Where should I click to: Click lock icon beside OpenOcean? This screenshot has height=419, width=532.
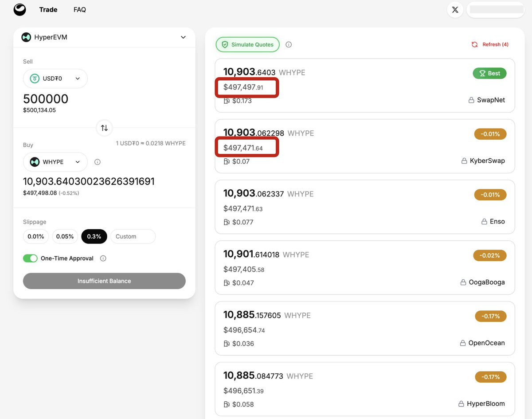click(463, 343)
